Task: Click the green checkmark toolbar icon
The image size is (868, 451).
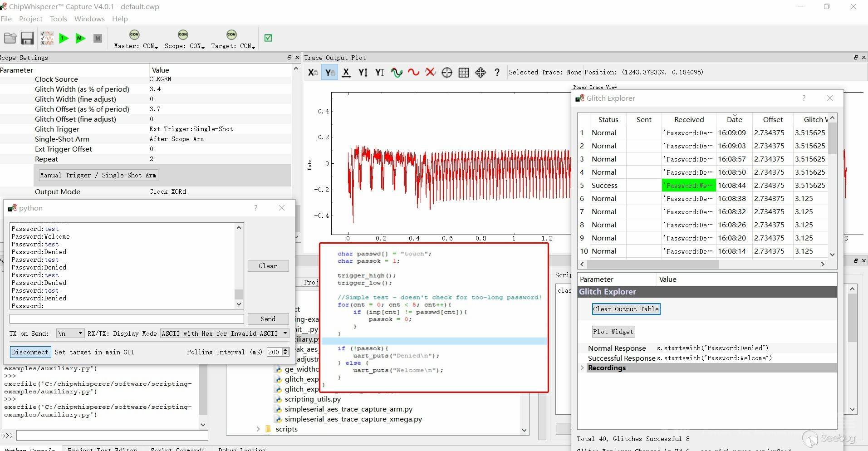Action: pyautogui.click(x=268, y=38)
